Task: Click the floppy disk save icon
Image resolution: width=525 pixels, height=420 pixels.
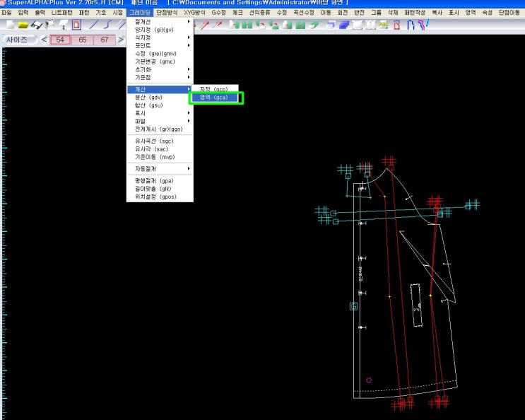Action: pyautogui.click(x=37, y=25)
